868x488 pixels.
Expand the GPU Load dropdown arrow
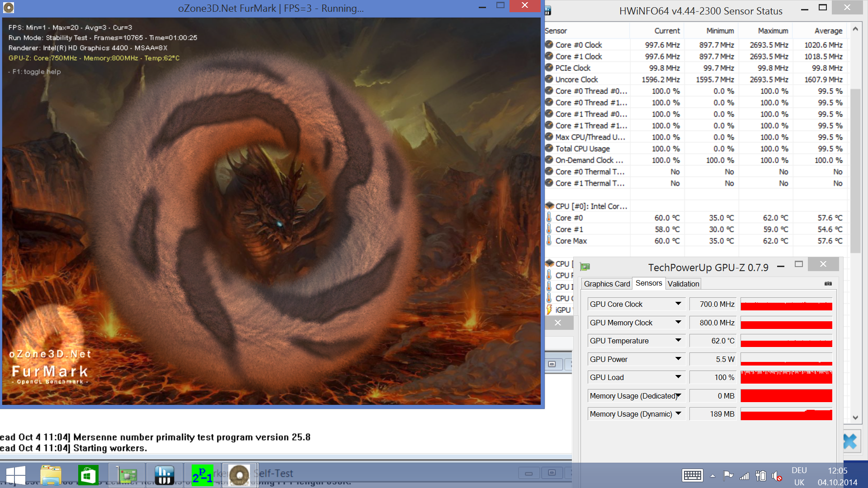pos(678,377)
